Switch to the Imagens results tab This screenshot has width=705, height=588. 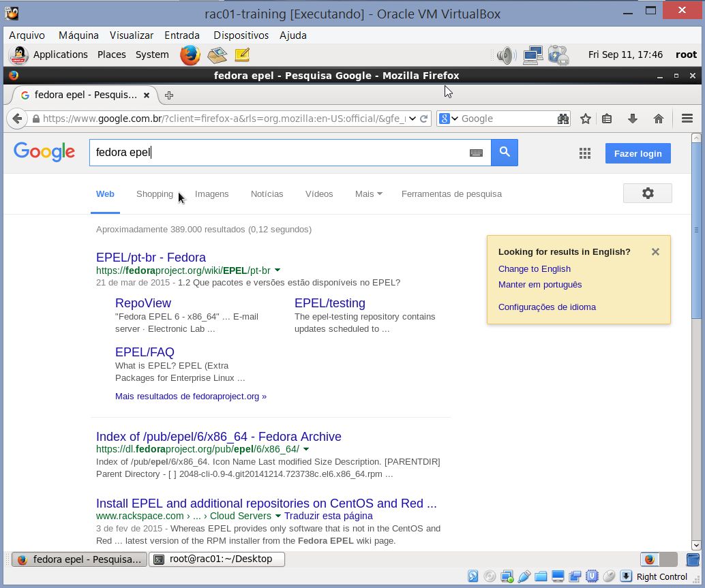click(x=212, y=194)
